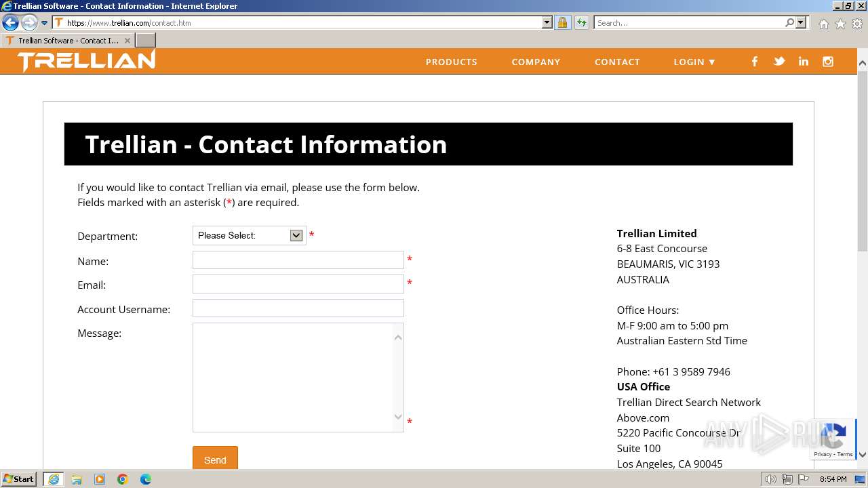Open the Favorites star icon
Screen dimensions: 868x488
tap(840, 24)
